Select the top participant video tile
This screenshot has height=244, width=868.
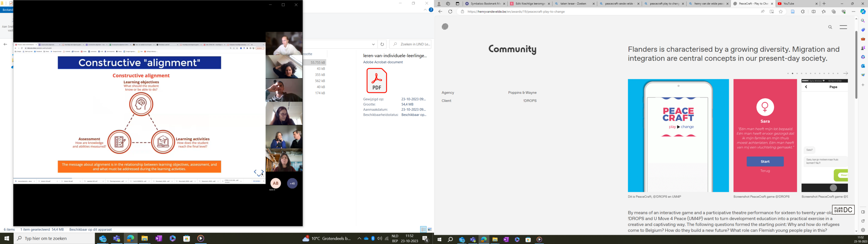pos(284,43)
